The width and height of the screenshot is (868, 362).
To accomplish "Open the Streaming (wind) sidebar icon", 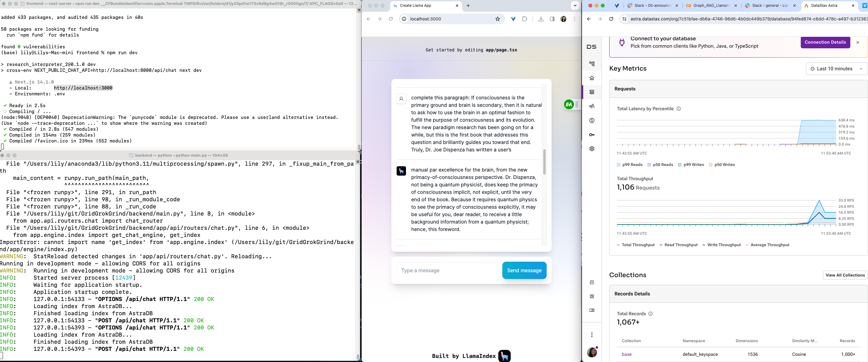I will [x=592, y=106].
